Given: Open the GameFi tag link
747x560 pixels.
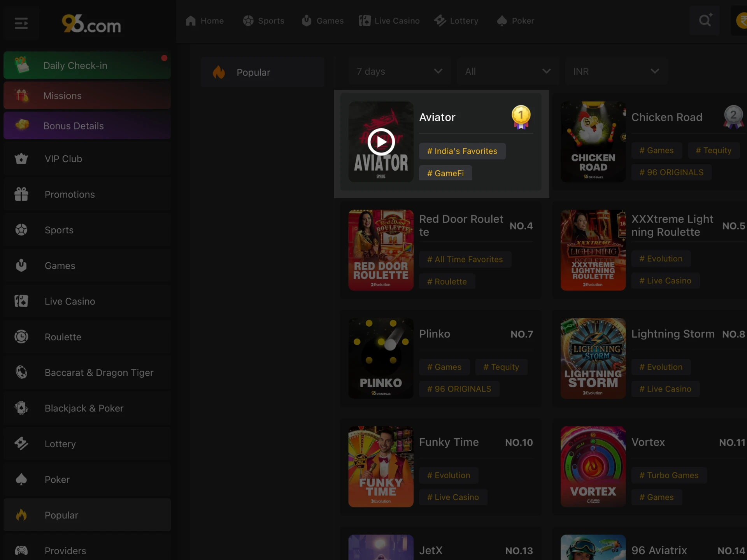Looking at the screenshot, I should click(445, 173).
